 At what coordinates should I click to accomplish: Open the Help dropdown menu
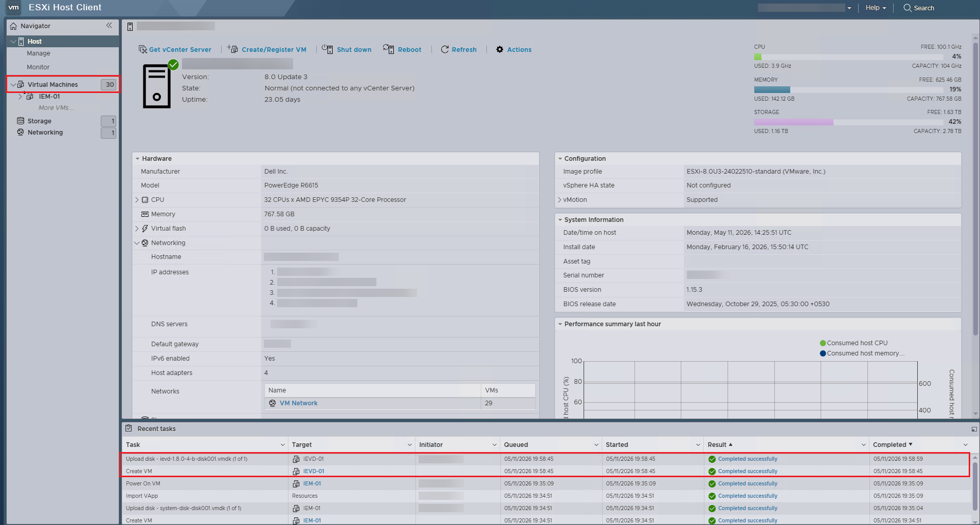(876, 8)
